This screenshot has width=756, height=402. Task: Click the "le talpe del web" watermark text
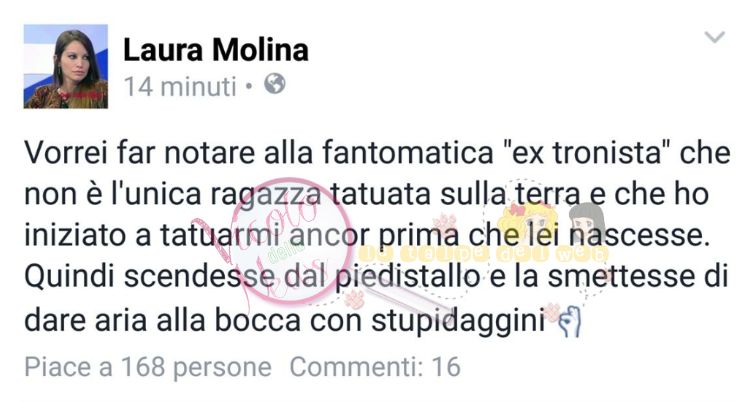tap(484, 254)
